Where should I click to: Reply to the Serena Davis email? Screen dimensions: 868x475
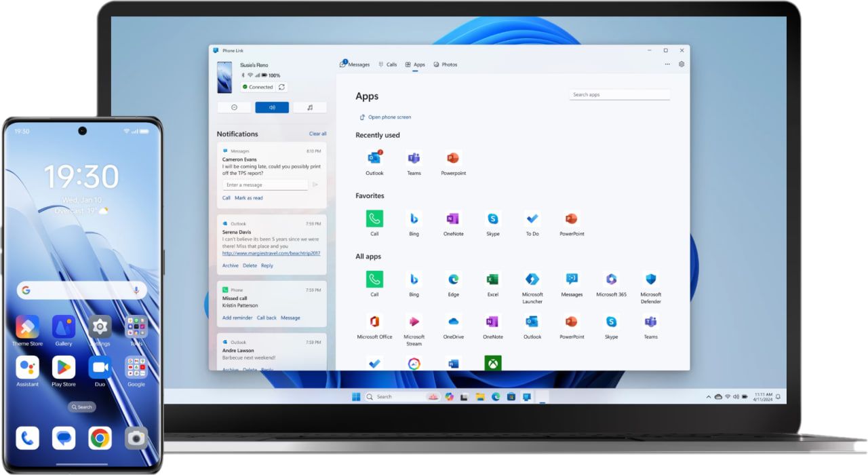point(267,265)
